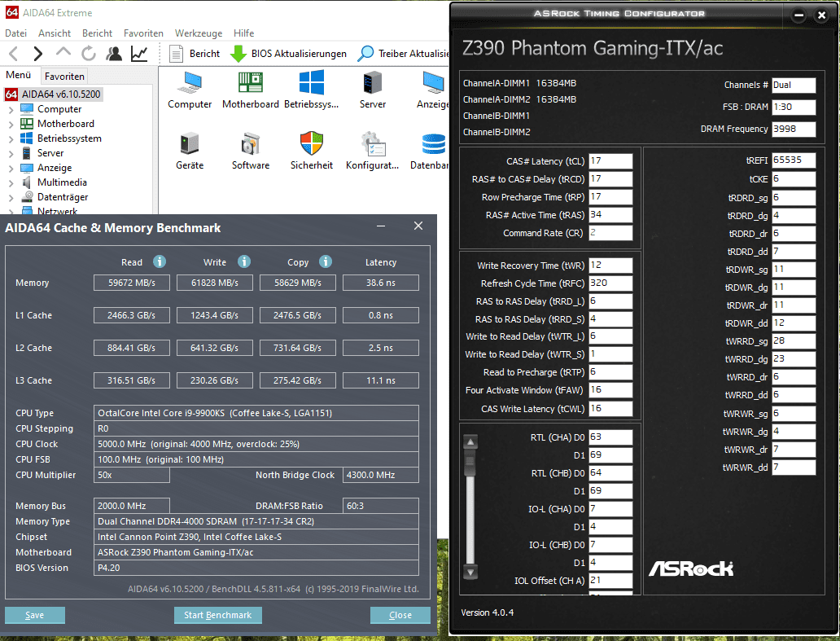Click the CPU Type value field

click(x=256, y=413)
